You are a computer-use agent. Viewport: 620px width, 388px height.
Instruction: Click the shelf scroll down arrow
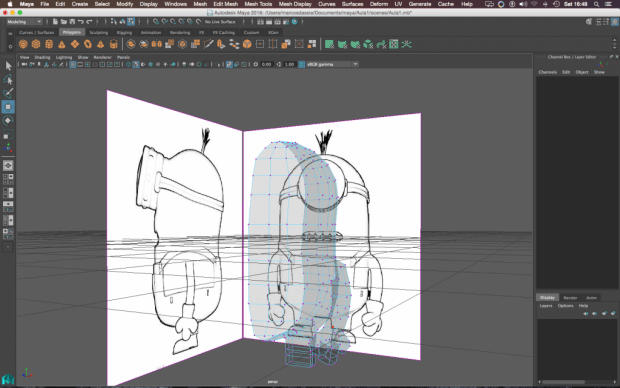614,47
